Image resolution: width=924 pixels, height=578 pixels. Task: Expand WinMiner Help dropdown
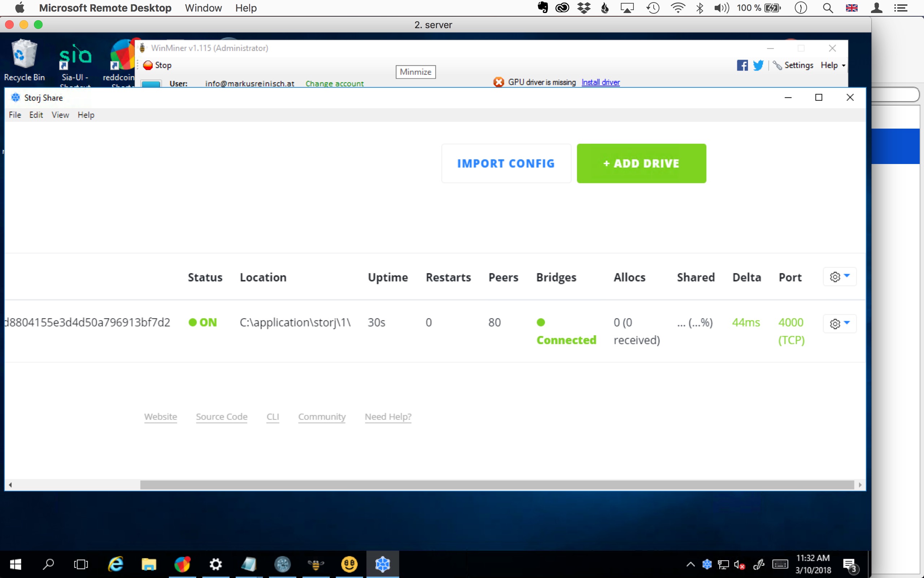click(833, 65)
